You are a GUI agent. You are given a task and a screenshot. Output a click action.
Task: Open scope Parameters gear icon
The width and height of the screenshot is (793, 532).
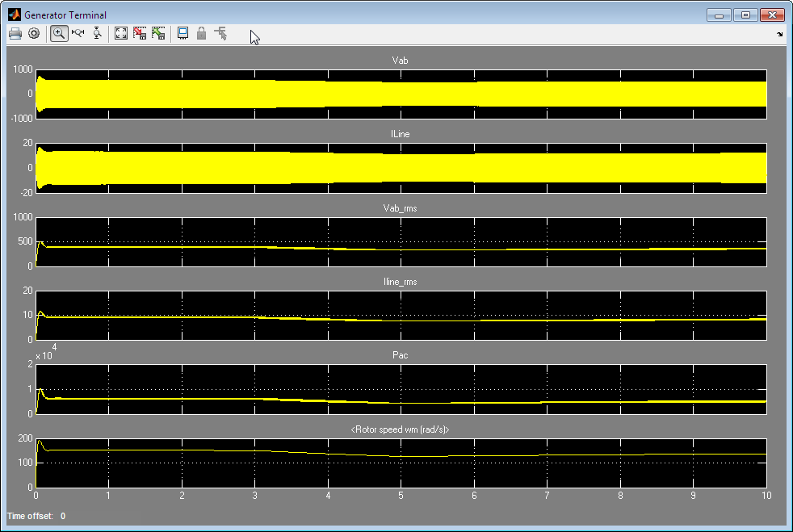pyautogui.click(x=34, y=33)
